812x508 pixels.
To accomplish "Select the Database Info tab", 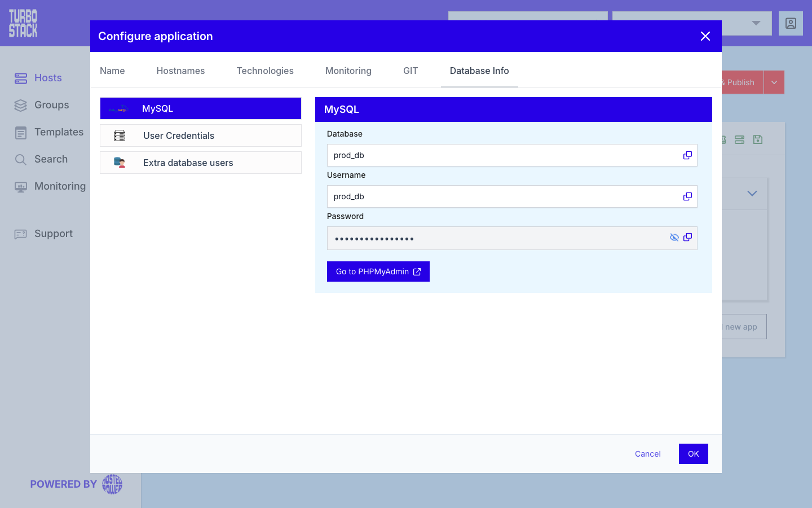I will pyautogui.click(x=479, y=71).
